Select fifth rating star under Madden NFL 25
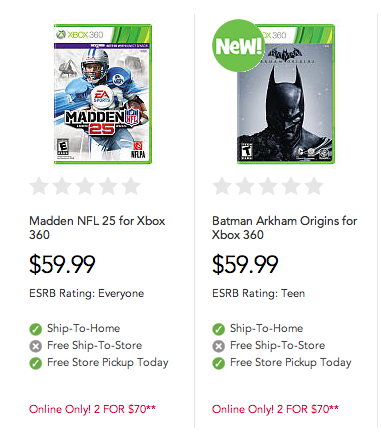Image resolution: width=381 pixels, height=438 pixels. pyautogui.click(x=131, y=186)
